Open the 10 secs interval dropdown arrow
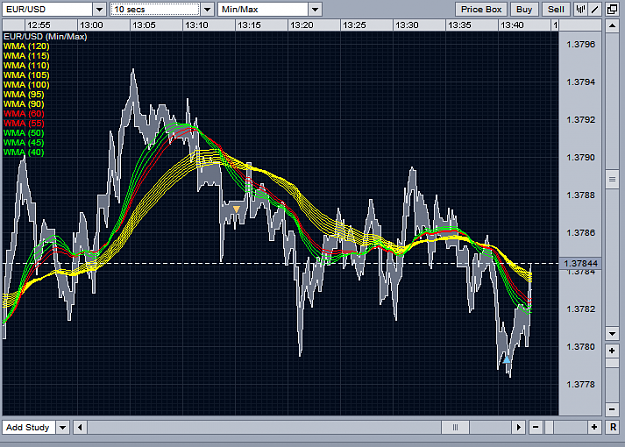 207,9
